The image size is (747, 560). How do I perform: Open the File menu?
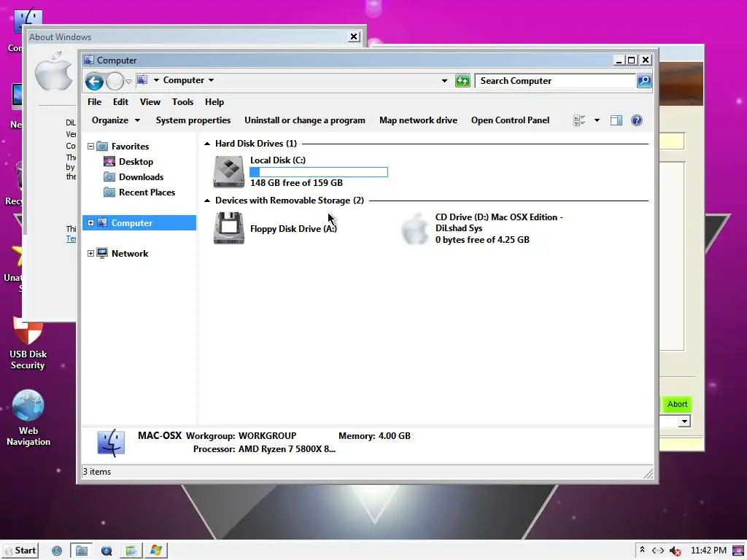(94, 102)
